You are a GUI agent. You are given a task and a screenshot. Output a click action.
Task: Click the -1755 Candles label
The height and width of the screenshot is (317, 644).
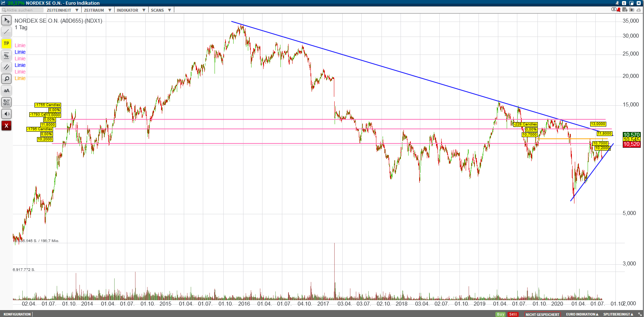click(48, 105)
